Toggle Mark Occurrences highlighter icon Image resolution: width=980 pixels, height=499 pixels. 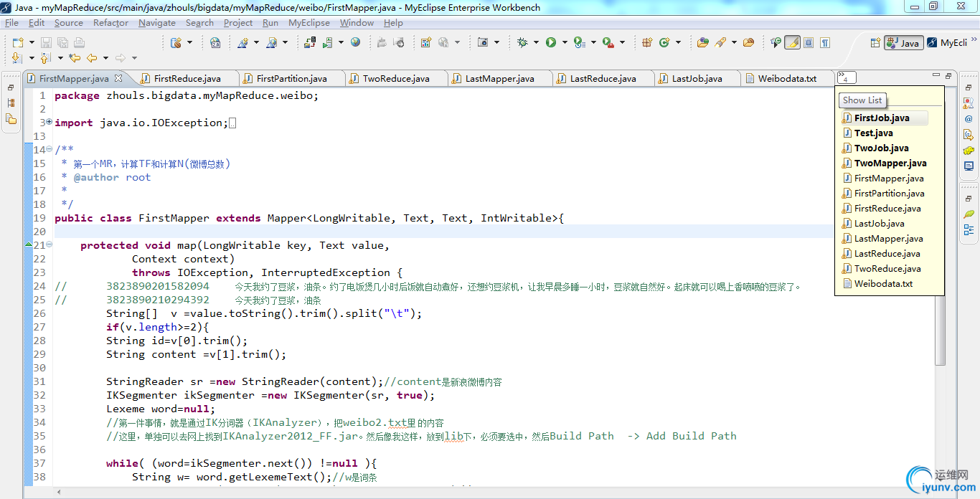pyautogui.click(x=792, y=42)
